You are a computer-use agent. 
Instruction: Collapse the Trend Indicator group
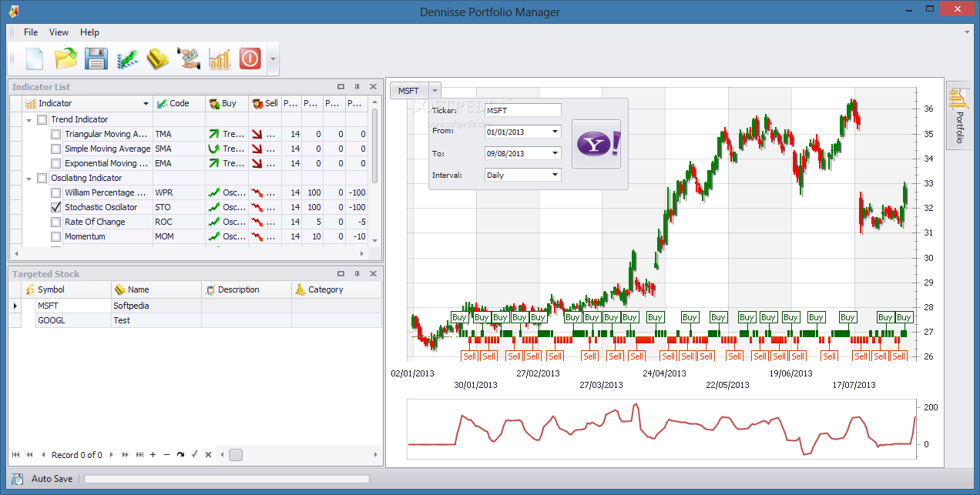(29, 120)
